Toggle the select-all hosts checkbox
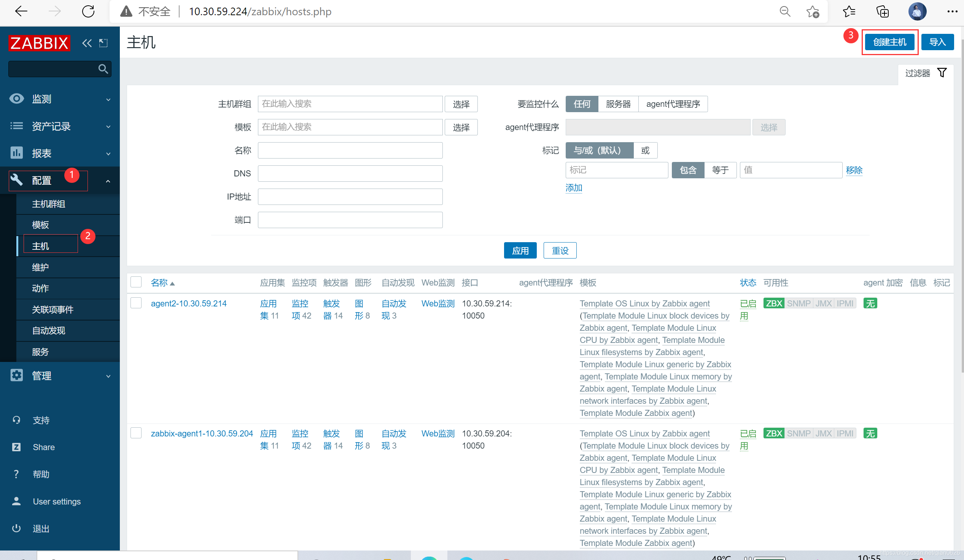Image resolution: width=964 pixels, height=560 pixels. (x=136, y=282)
